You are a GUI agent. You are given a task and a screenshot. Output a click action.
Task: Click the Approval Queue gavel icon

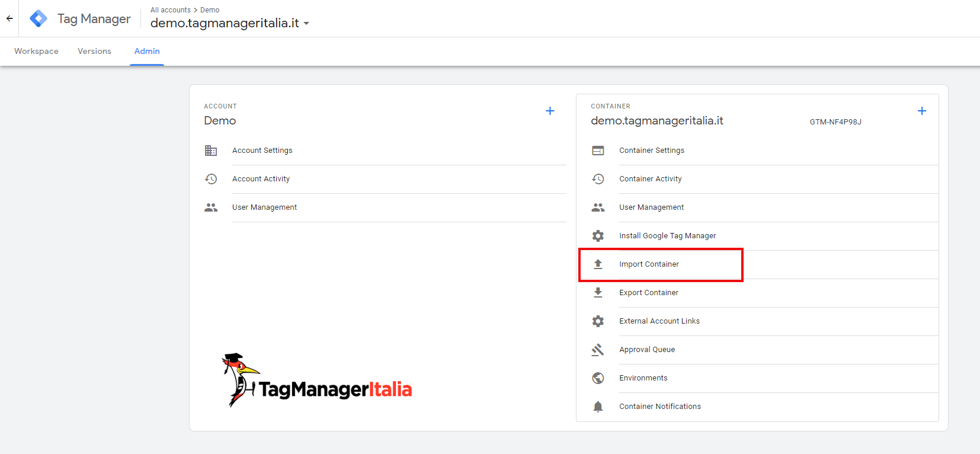(x=598, y=350)
